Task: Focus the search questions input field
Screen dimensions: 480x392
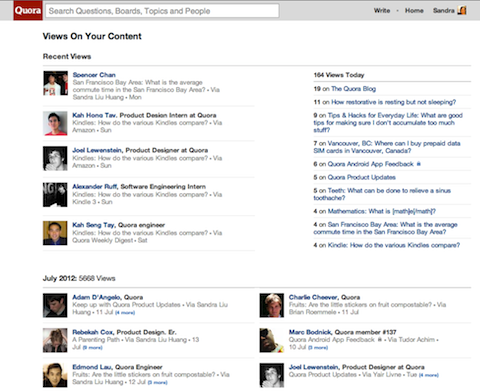Action: pos(162,11)
